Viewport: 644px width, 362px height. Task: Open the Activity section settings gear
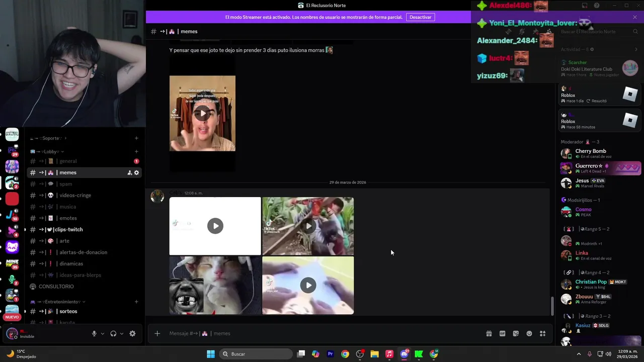[x=592, y=49]
